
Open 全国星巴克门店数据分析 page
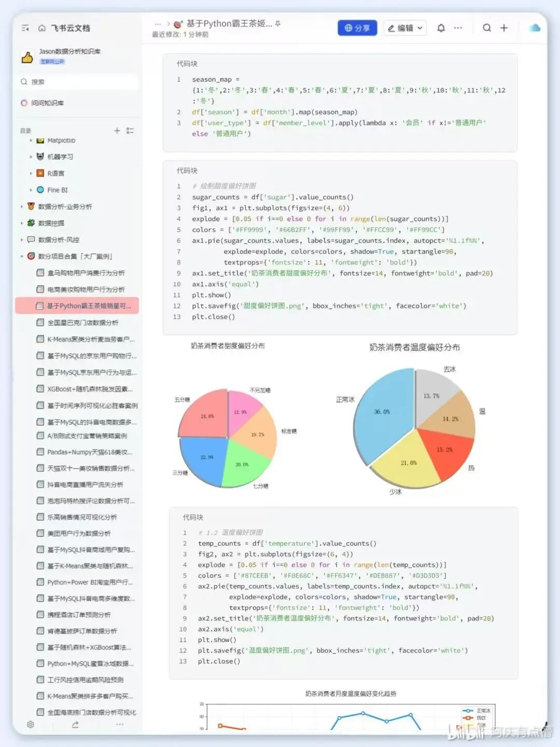coord(83,323)
